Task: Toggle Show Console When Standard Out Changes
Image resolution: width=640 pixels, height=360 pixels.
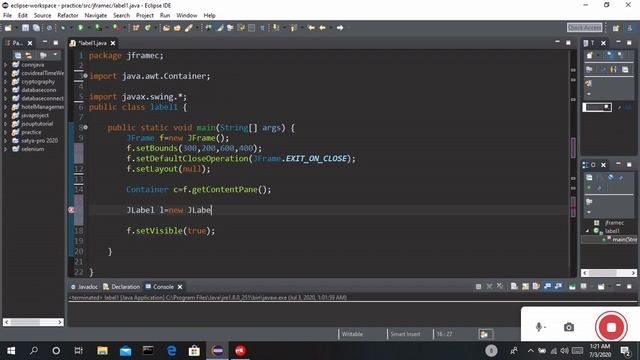Action: point(547,287)
